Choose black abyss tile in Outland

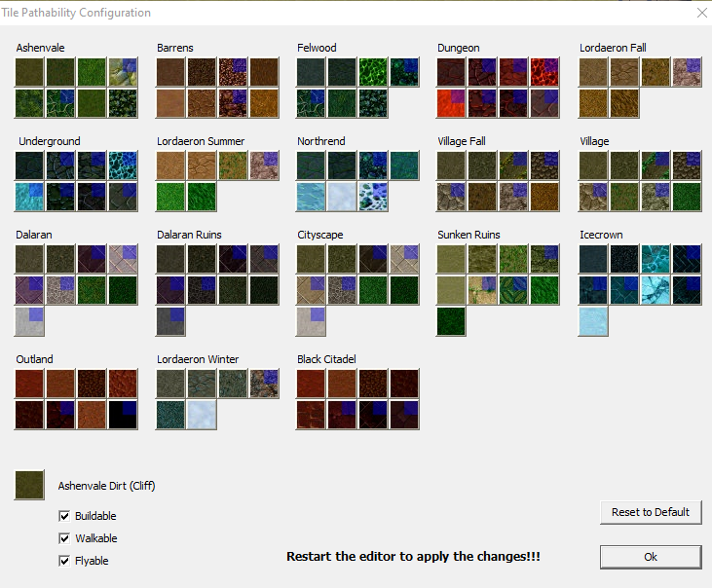[123, 415]
